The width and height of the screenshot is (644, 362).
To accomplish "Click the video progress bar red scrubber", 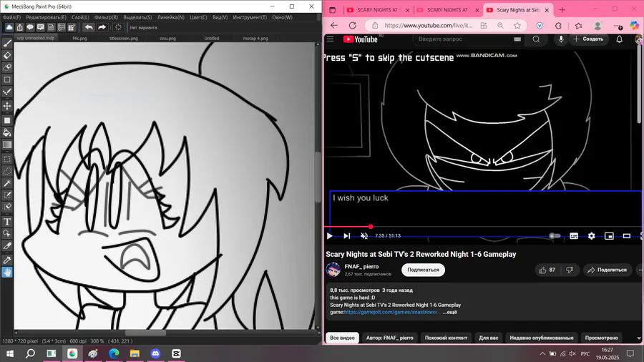I will (x=371, y=227).
